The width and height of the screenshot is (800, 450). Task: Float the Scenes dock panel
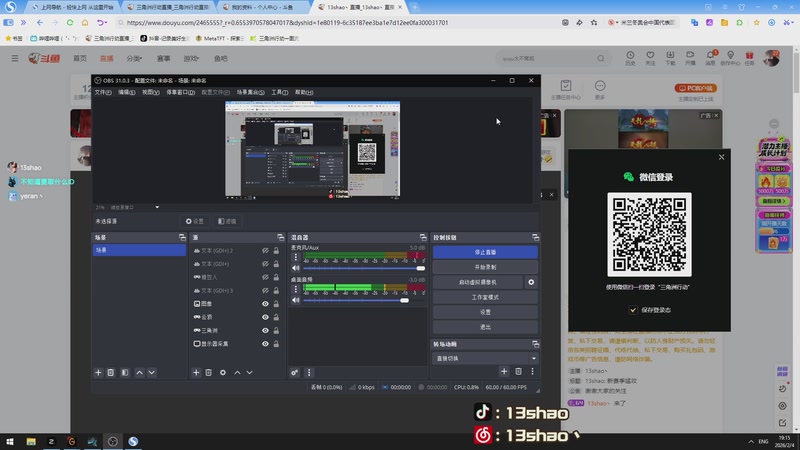(x=182, y=237)
